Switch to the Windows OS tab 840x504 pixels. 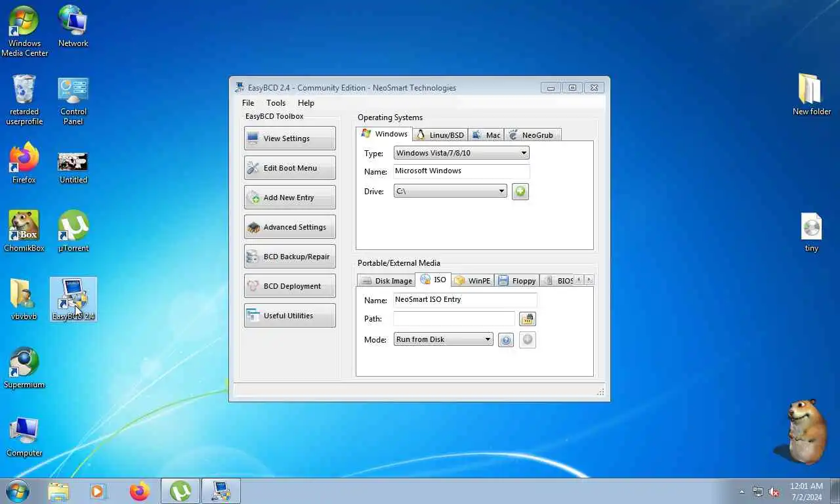point(385,134)
